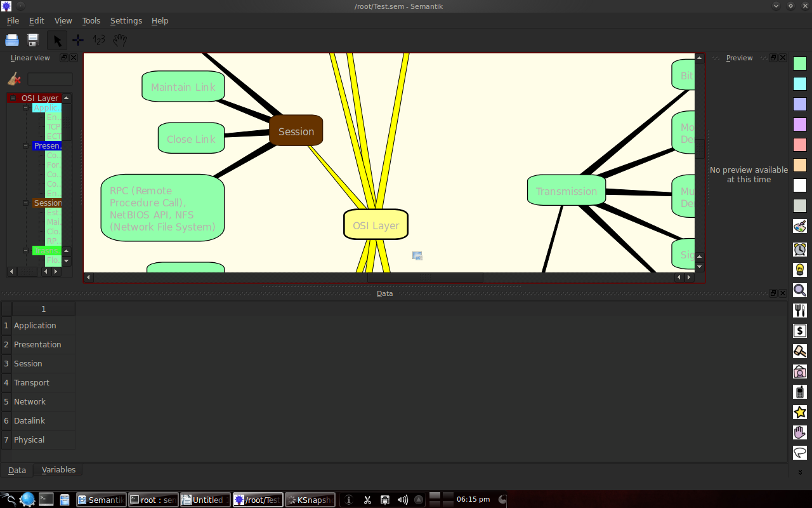Screen dimensions: 812x508
Task: Close the Preview panel
Action: (x=783, y=58)
